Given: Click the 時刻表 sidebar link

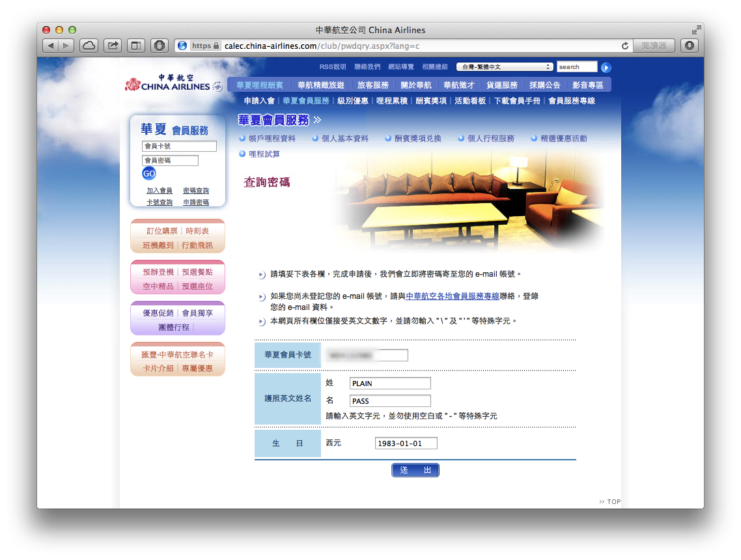Looking at the screenshot, I should (x=197, y=231).
